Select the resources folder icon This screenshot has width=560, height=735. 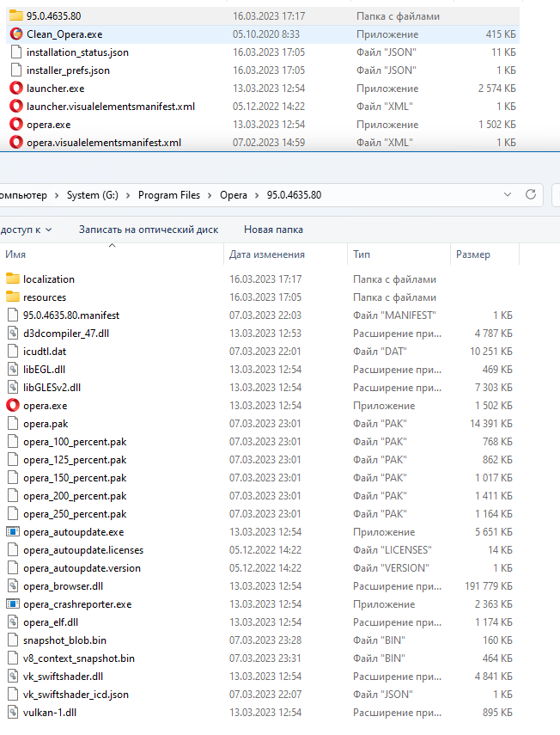point(12,297)
